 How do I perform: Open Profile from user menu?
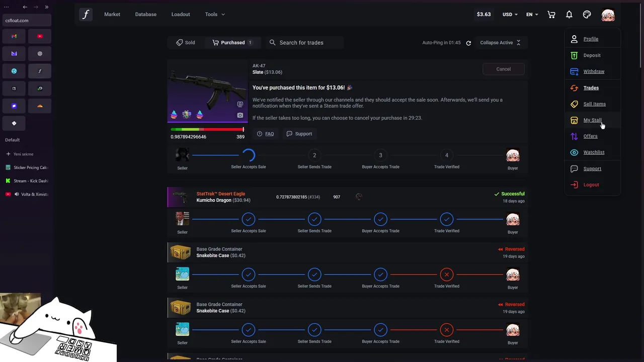593,39
